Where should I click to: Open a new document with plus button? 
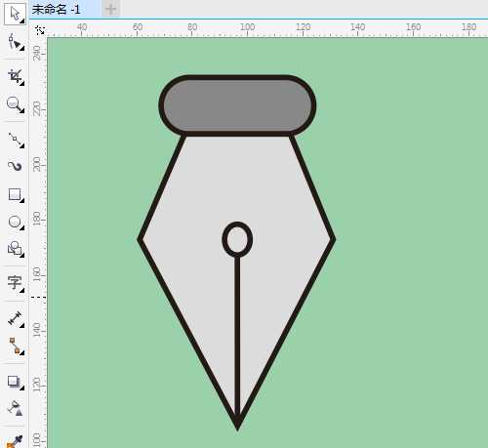pos(110,9)
